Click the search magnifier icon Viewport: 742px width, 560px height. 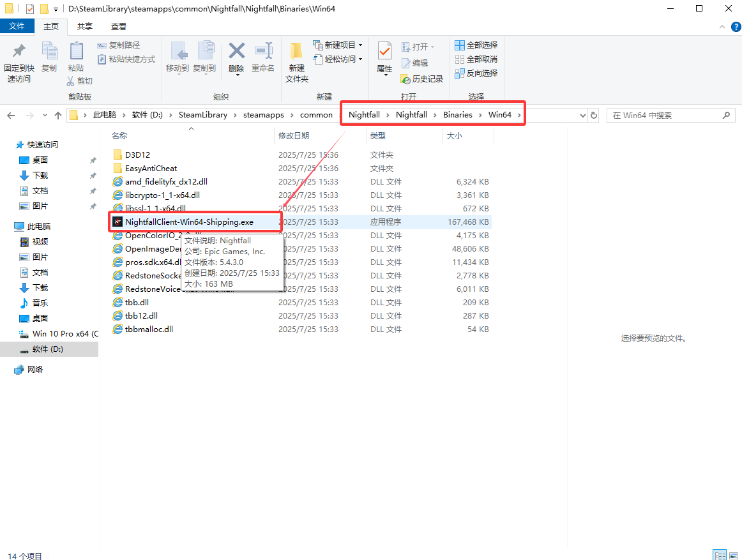(x=727, y=115)
